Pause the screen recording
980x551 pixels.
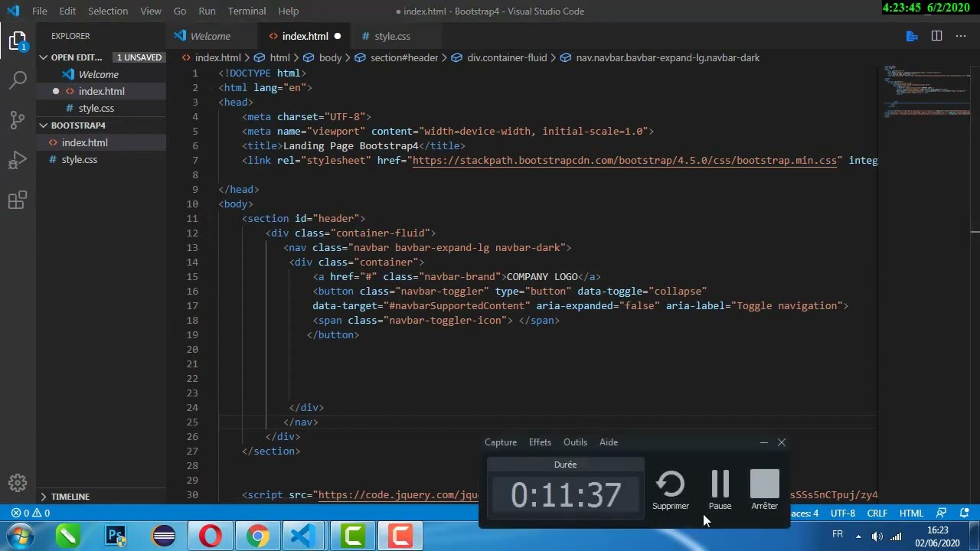point(720,490)
